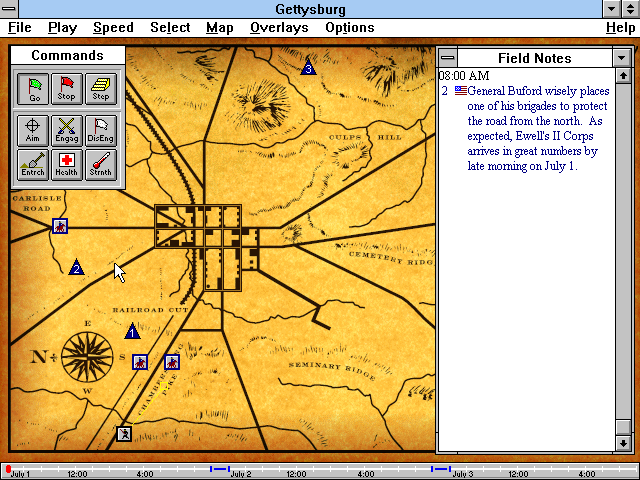This screenshot has width=640, height=480.
Task: Click the yellow destination waypoint marker
Action: [x=164, y=386]
